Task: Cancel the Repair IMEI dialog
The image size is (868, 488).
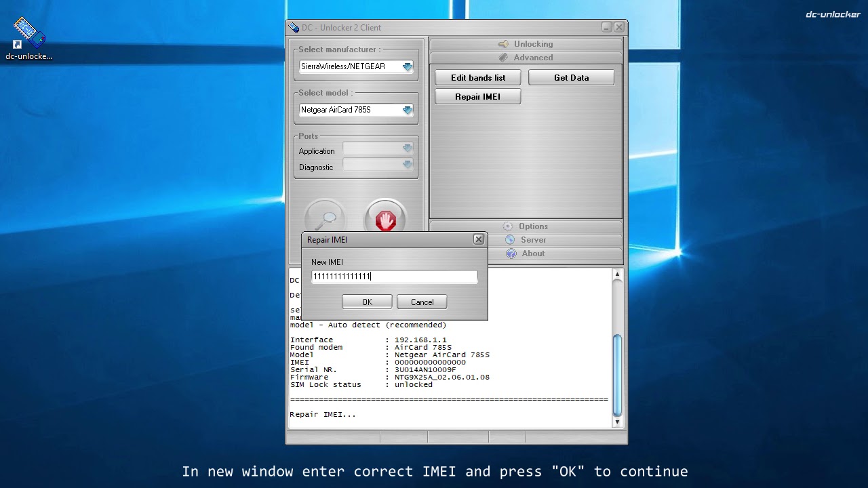Action: (422, 302)
